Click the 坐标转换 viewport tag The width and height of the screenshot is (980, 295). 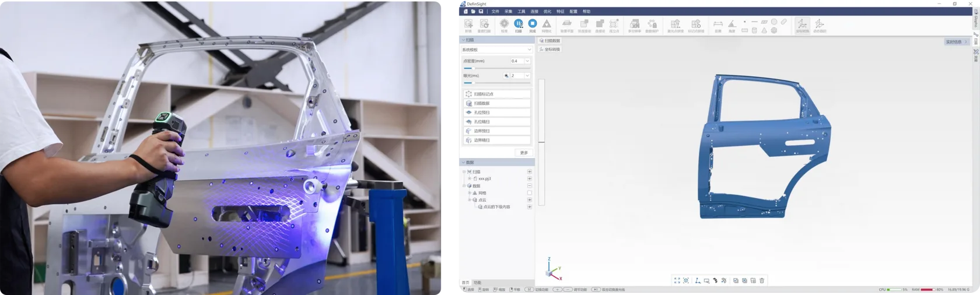click(549, 50)
